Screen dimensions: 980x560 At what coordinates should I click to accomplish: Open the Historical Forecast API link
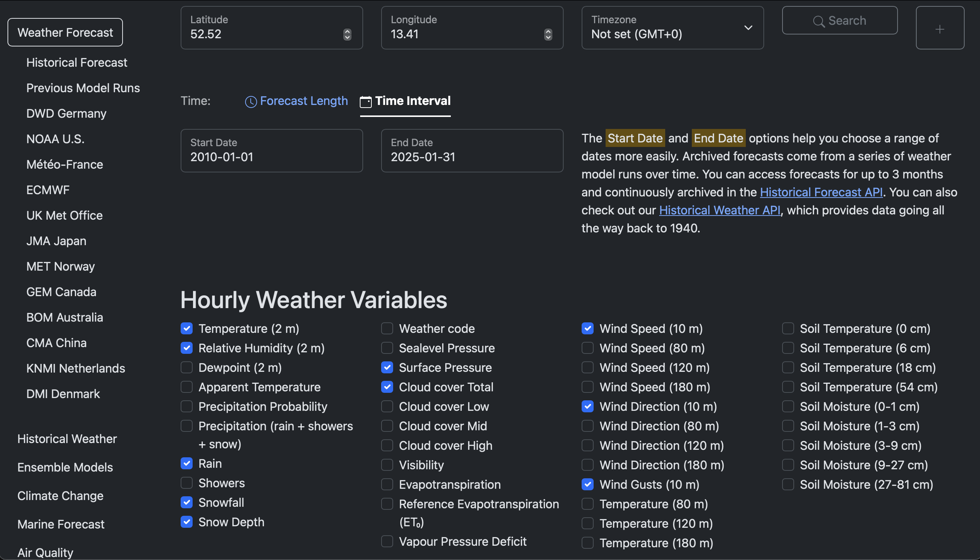(x=821, y=192)
